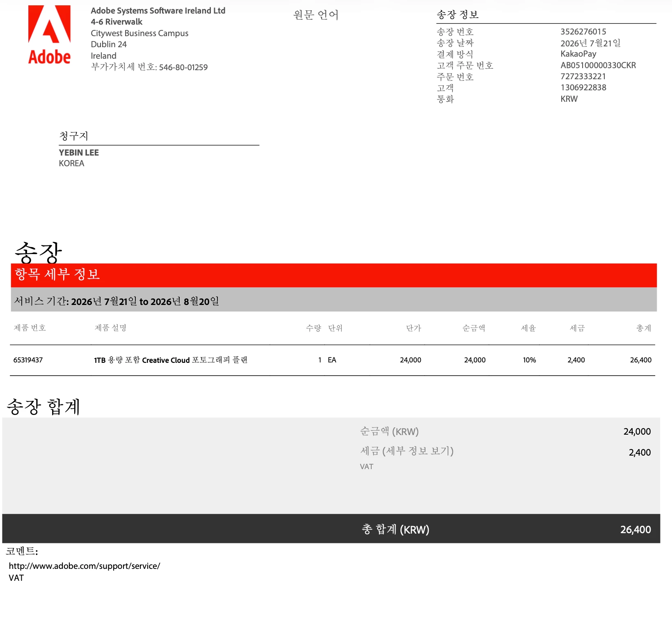Image resolution: width=672 pixels, height=637 pixels.
Task: Click the 수량 column header
Action: click(x=313, y=328)
